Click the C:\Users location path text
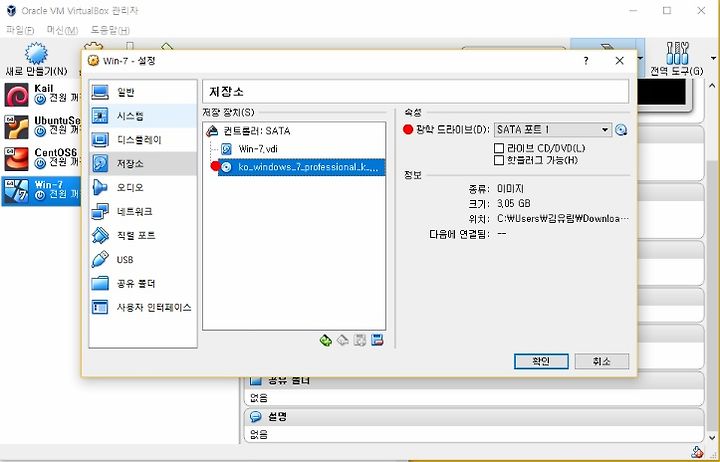Viewport: 720px width, 462px height. [563, 219]
